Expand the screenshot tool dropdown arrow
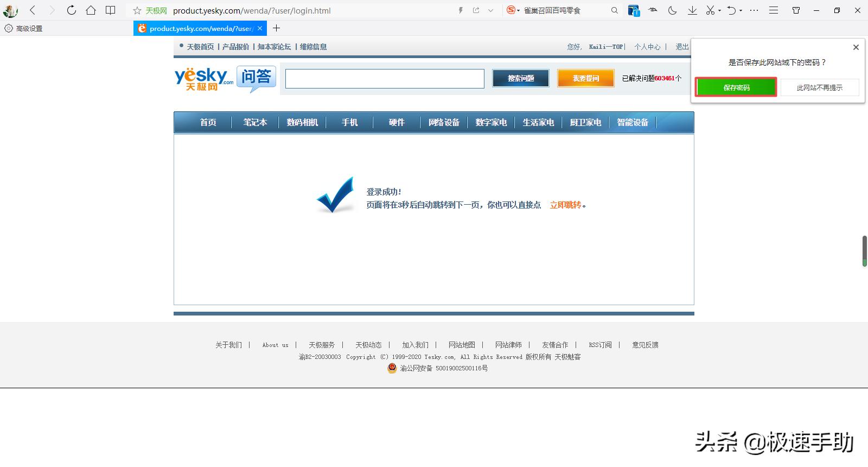The image size is (868, 467). (x=719, y=11)
